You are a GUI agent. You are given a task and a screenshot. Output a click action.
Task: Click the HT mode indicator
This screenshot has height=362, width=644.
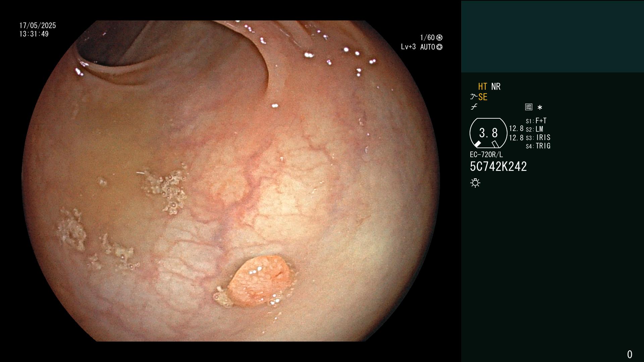(483, 86)
